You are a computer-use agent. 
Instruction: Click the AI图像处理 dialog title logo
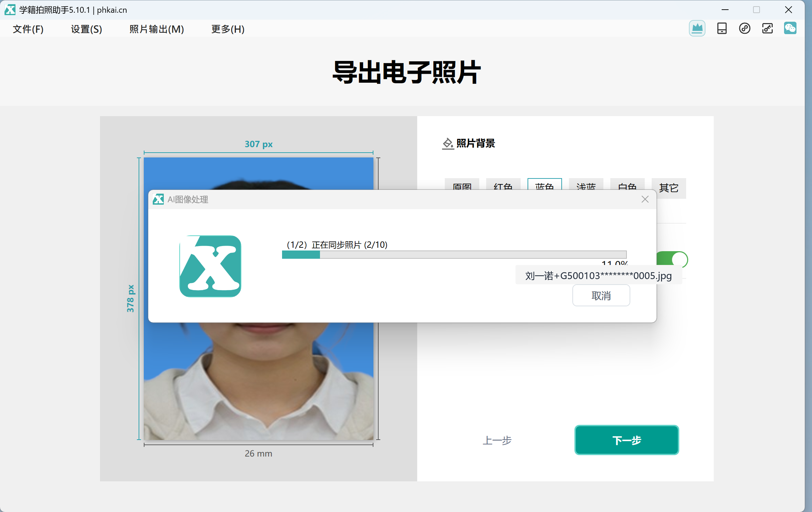(x=158, y=199)
